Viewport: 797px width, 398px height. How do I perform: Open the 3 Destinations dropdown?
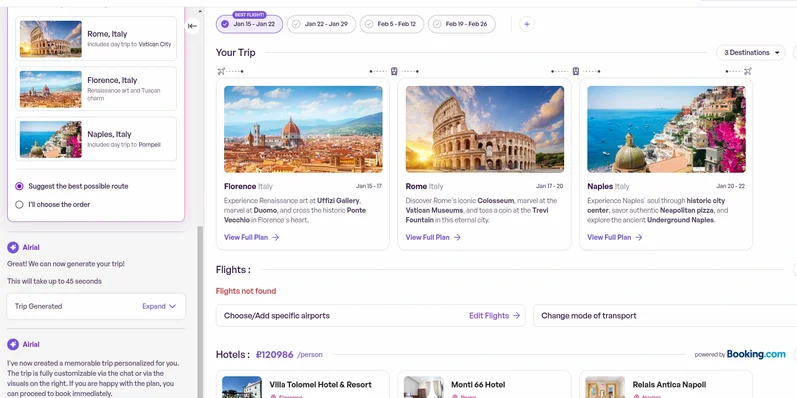[751, 52]
